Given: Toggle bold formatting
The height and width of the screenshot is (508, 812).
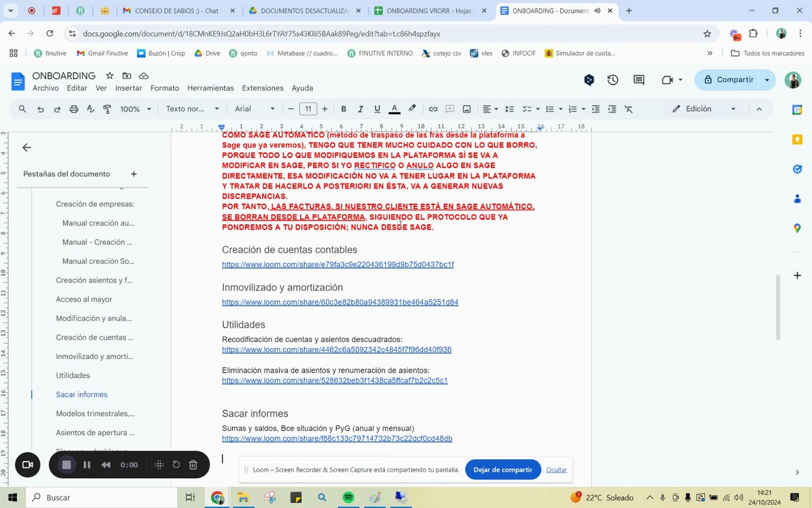Looking at the screenshot, I should (x=344, y=109).
